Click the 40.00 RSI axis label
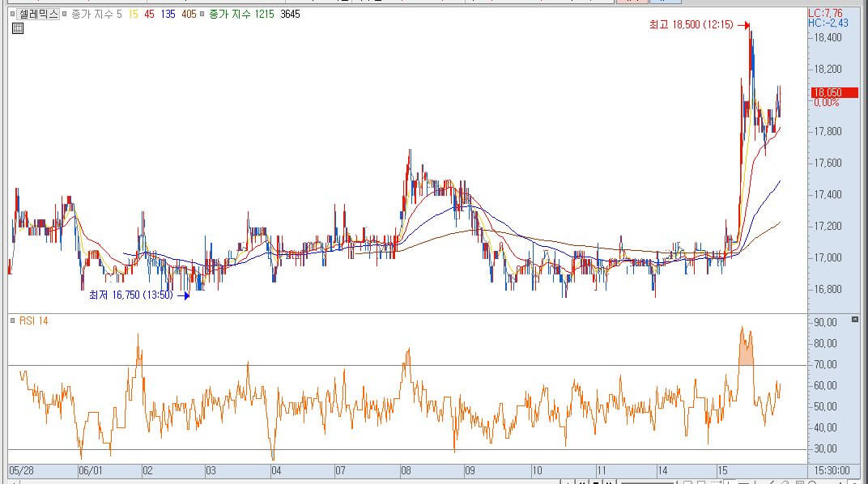 pyautogui.click(x=825, y=427)
